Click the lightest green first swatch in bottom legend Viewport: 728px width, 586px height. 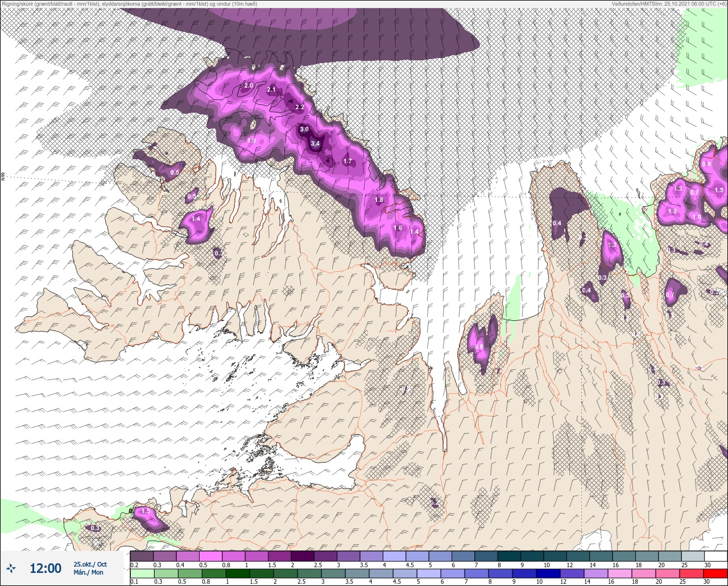pos(142,573)
